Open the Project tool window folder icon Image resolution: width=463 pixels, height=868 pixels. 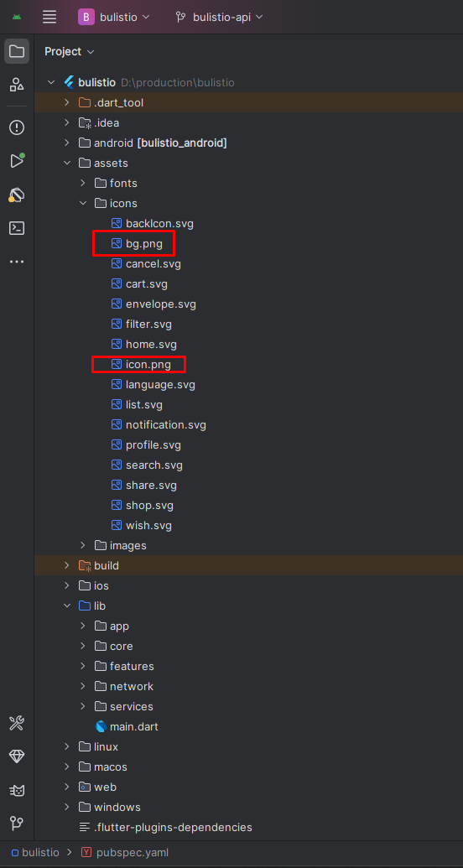tap(17, 51)
